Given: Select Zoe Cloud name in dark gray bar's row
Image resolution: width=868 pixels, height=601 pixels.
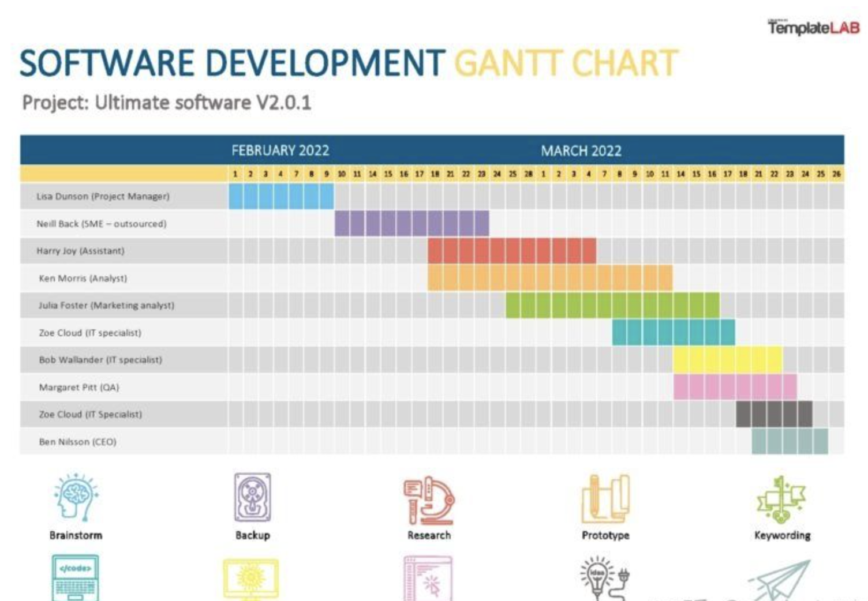Looking at the screenshot, I should (x=90, y=414).
